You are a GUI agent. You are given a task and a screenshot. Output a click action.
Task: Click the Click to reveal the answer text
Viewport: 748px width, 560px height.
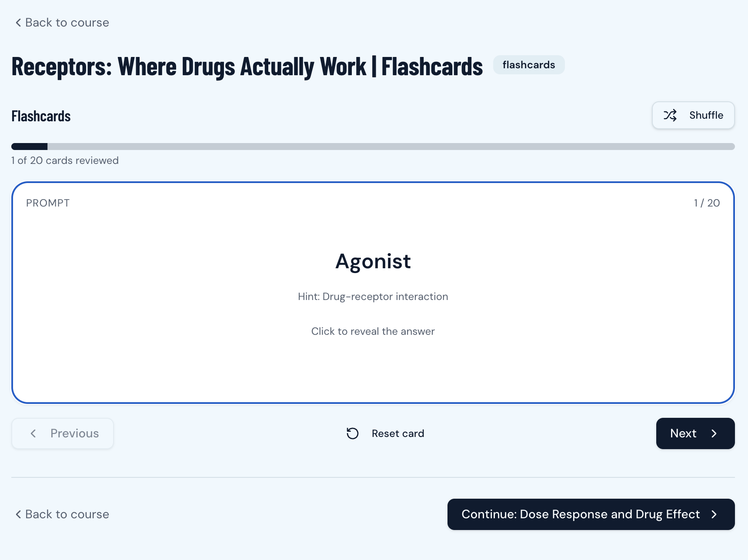pyautogui.click(x=373, y=331)
